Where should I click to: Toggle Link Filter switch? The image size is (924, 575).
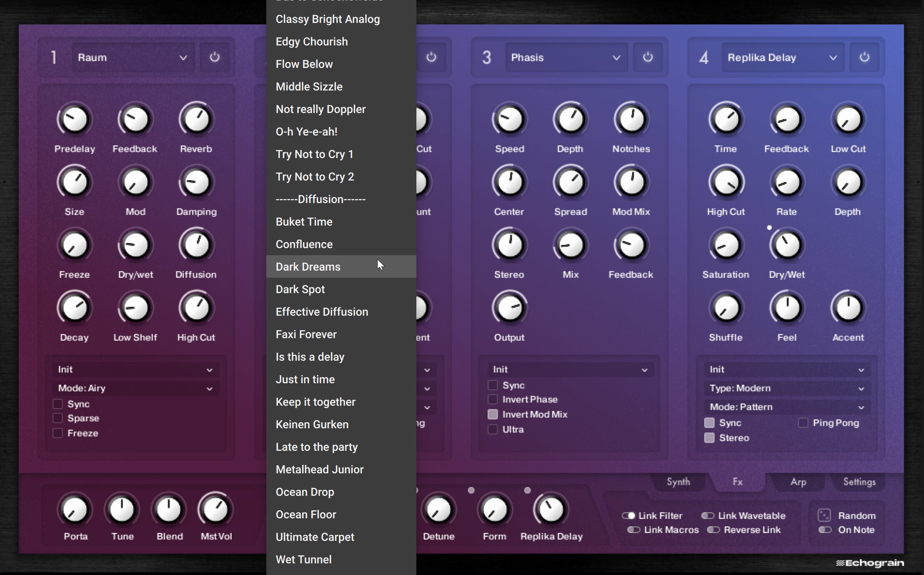628,516
